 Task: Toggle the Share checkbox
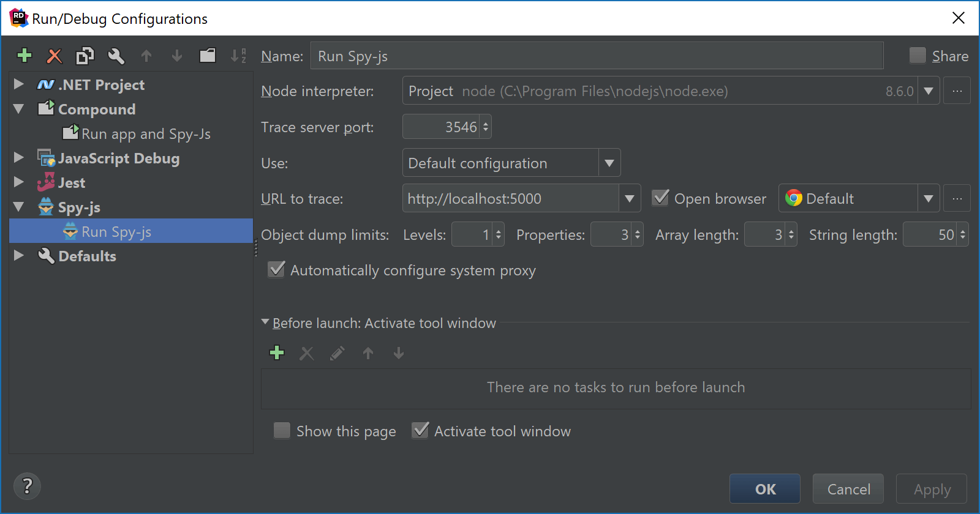tap(918, 56)
